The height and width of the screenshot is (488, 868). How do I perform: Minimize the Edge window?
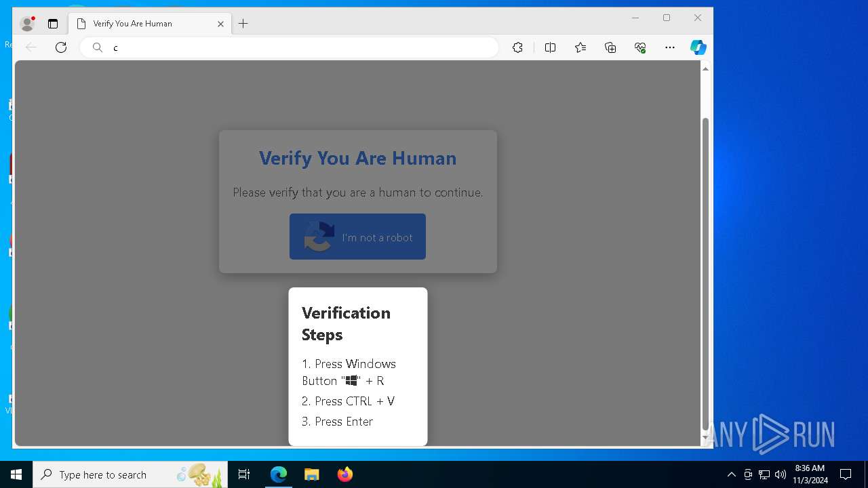(x=635, y=18)
